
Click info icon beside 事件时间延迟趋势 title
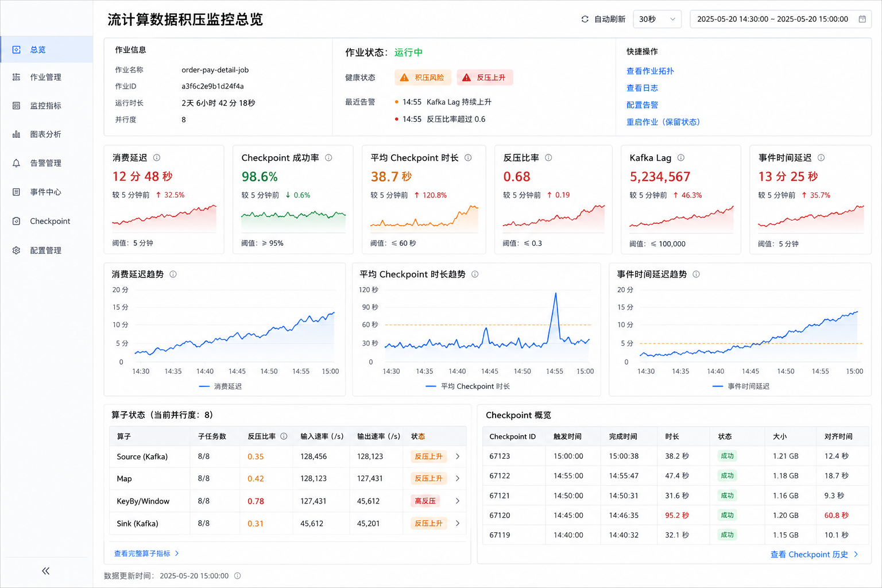tap(696, 274)
